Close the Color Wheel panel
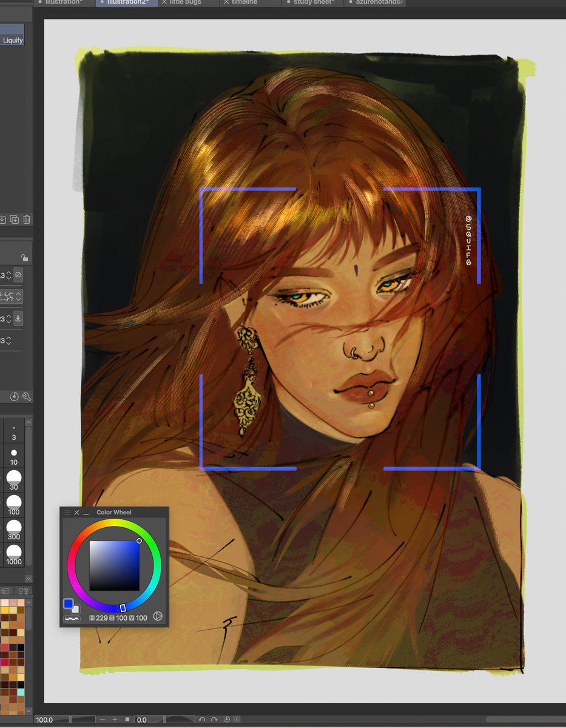 [76, 513]
